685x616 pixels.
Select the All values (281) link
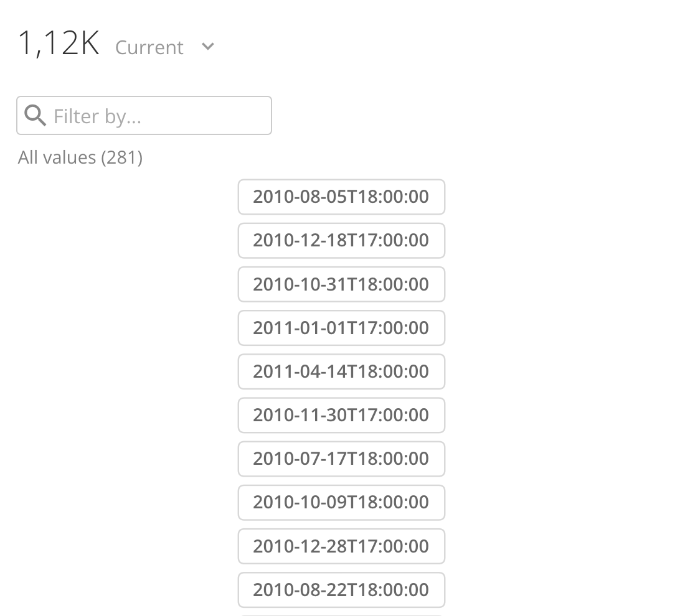tap(80, 157)
